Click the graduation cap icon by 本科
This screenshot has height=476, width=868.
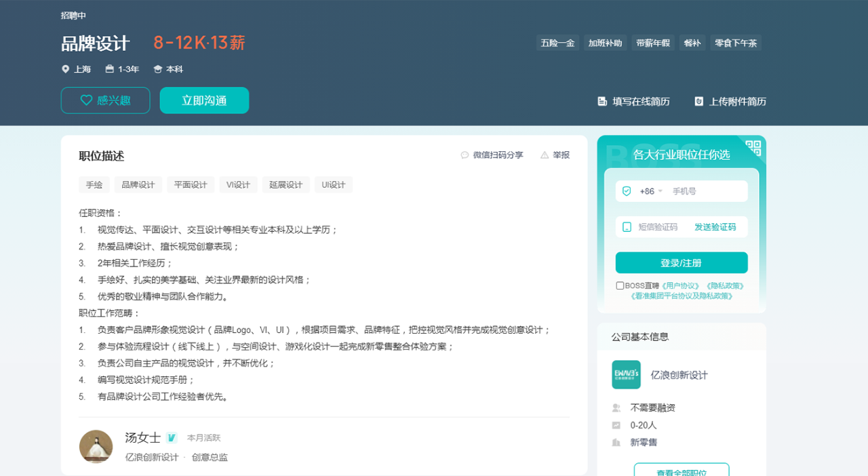click(158, 69)
